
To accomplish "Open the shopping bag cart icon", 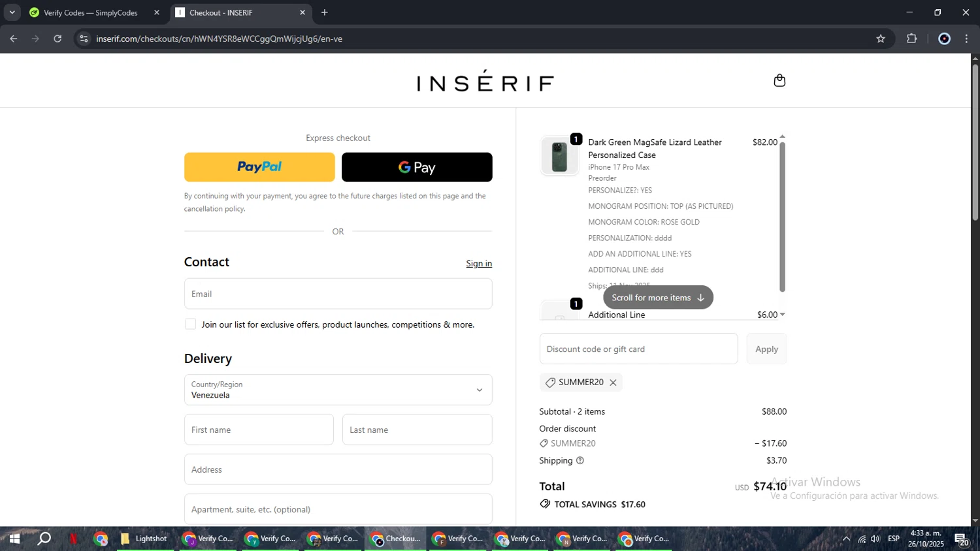I will click(x=779, y=80).
